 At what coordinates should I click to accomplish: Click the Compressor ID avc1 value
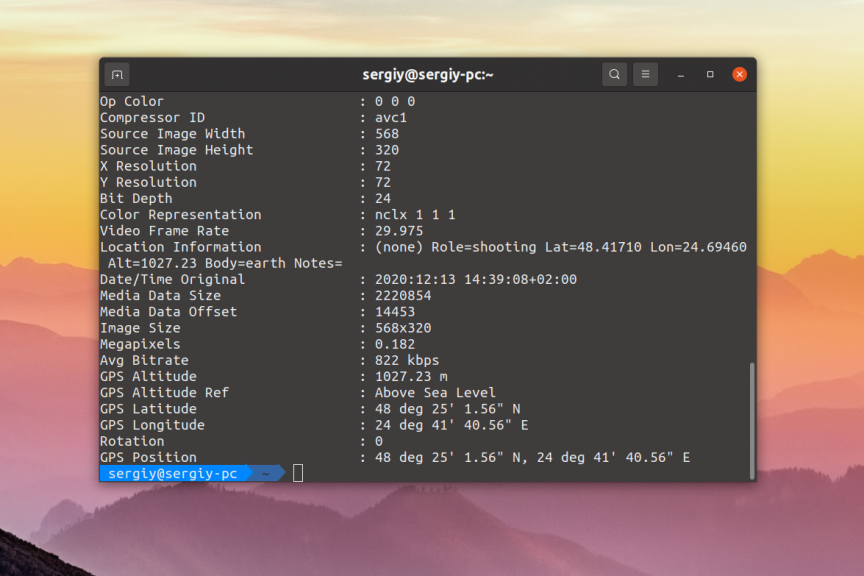click(391, 118)
